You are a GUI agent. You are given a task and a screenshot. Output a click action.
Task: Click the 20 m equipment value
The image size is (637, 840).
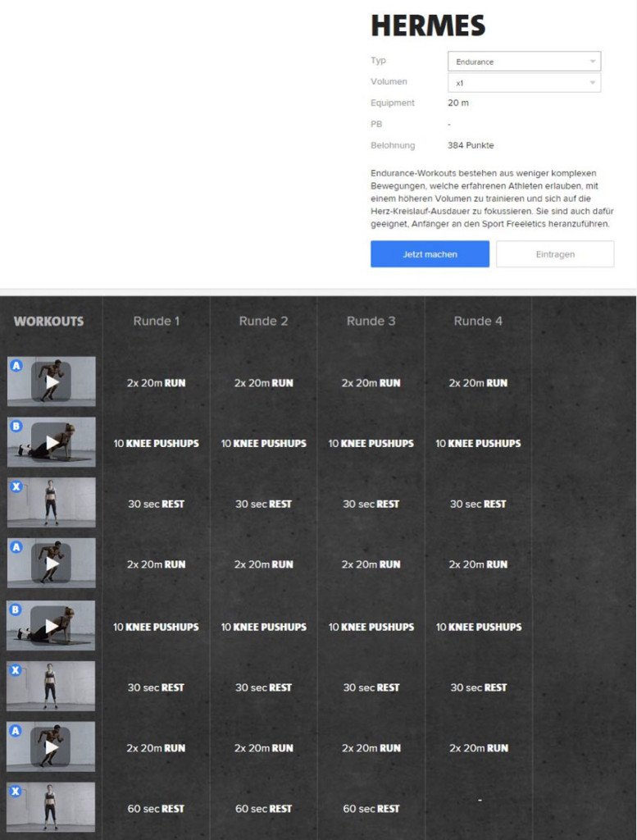point(458,103)
